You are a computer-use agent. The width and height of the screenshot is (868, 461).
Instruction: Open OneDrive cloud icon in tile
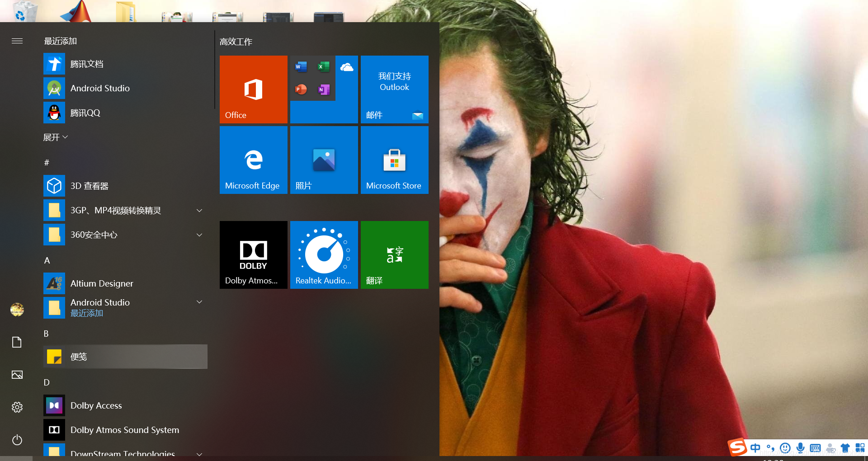(347, 67)
